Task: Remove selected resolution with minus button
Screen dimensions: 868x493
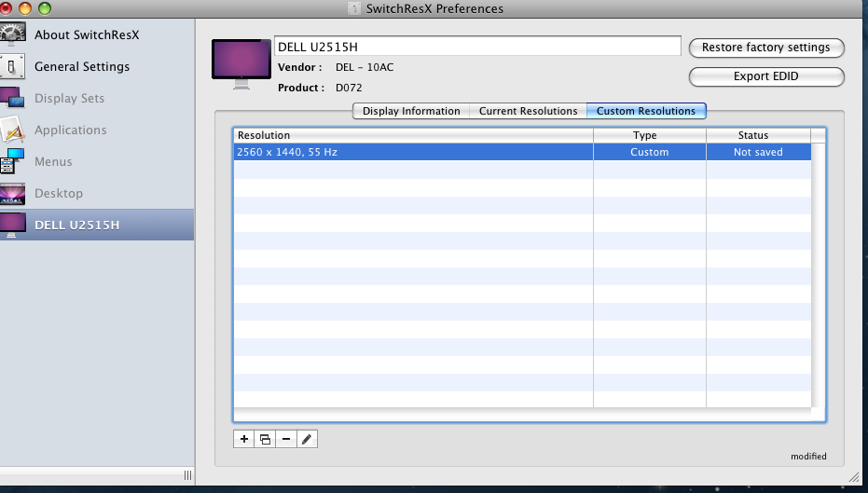Action: click(x=285, y=439)
